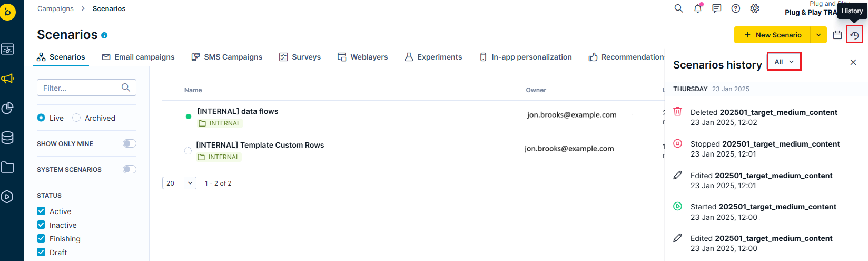Open the help question mark icon
Viewport: 868px width, 261px height.
click(736, 8)
